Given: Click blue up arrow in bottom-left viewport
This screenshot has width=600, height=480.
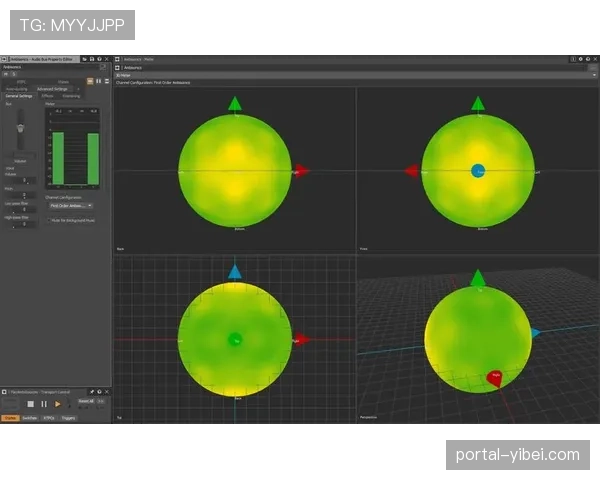Looking at the screenshot, I should point(235,271).
